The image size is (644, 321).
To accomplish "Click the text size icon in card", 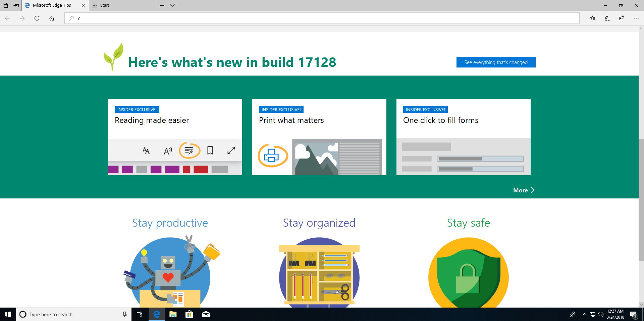I will tap(146, 151).
